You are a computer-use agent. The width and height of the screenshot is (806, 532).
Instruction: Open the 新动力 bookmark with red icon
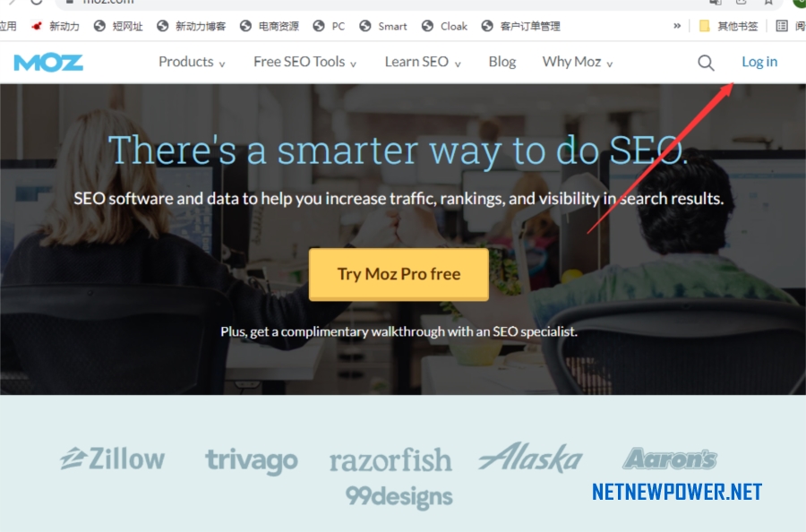point(55,26)
